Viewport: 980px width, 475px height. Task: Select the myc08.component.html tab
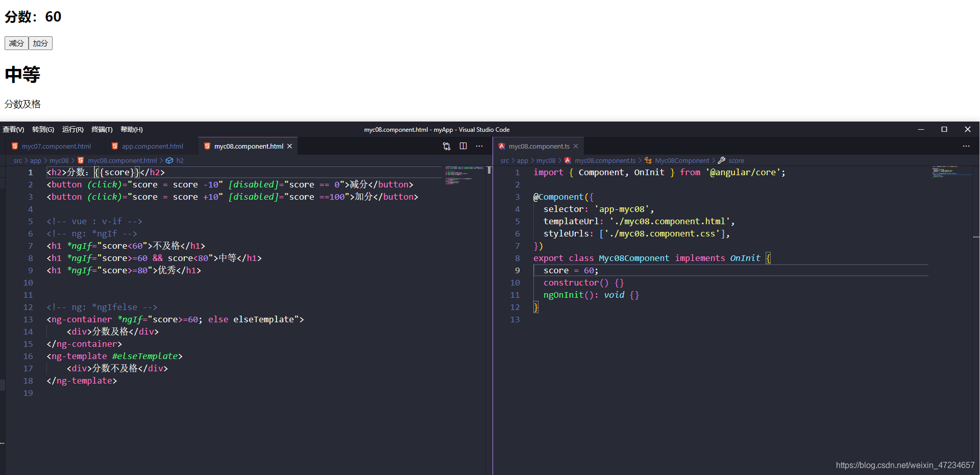(249, 147)
